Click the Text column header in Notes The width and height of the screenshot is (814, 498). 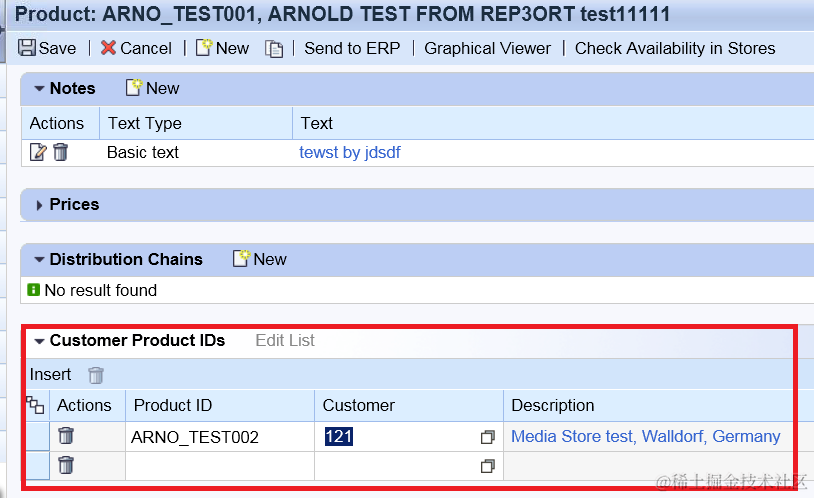click(317, 123)
